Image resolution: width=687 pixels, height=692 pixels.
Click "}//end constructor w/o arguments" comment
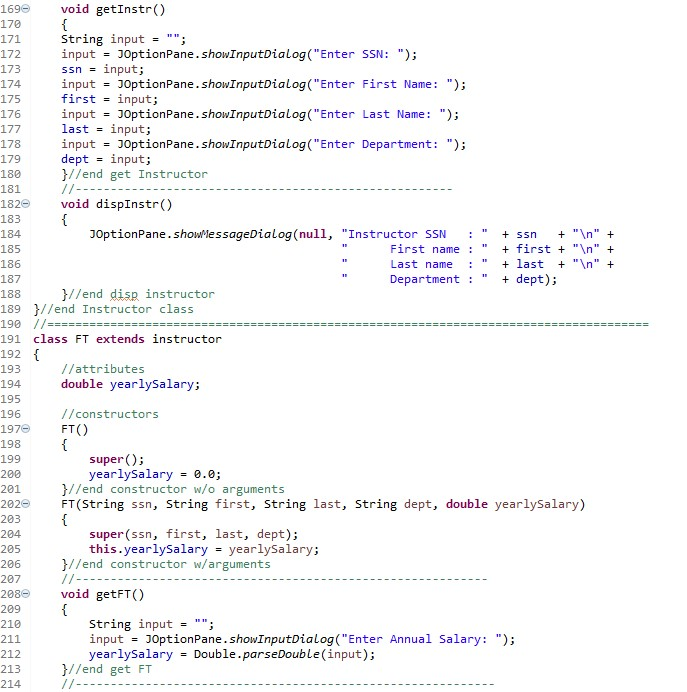(x=173, y=489)
